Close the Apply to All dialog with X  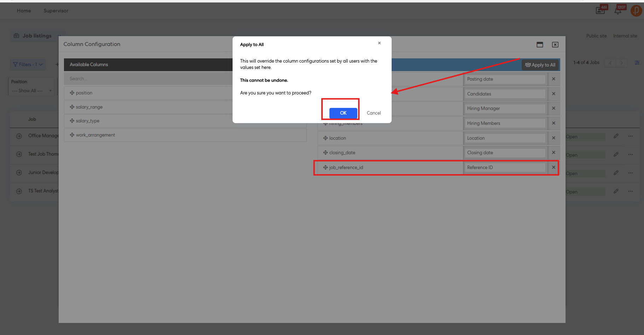[379, 43]
